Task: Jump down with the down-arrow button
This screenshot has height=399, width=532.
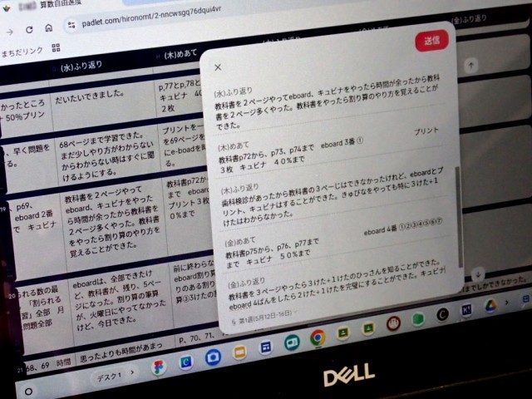Action: (x=478, y=274)
